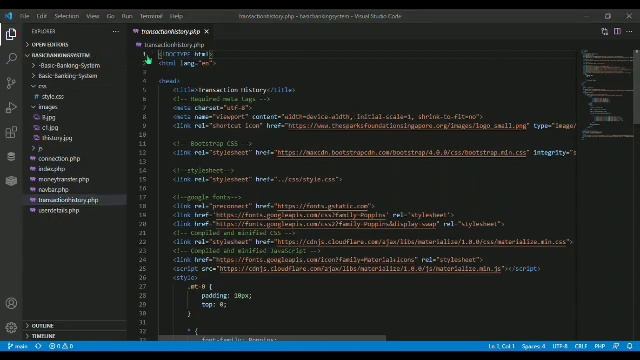Viewport: 640px width, 360px height.
Task: Open B.jpg image file
Action: tap(74, 117)
